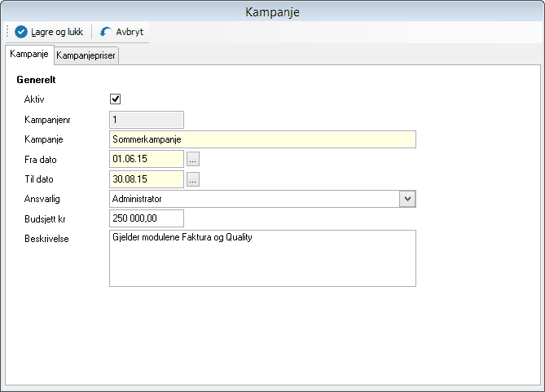Expand the Ansvarlig dropdown arrow
This screenshot has height=392, width=545.
(407, 199)
